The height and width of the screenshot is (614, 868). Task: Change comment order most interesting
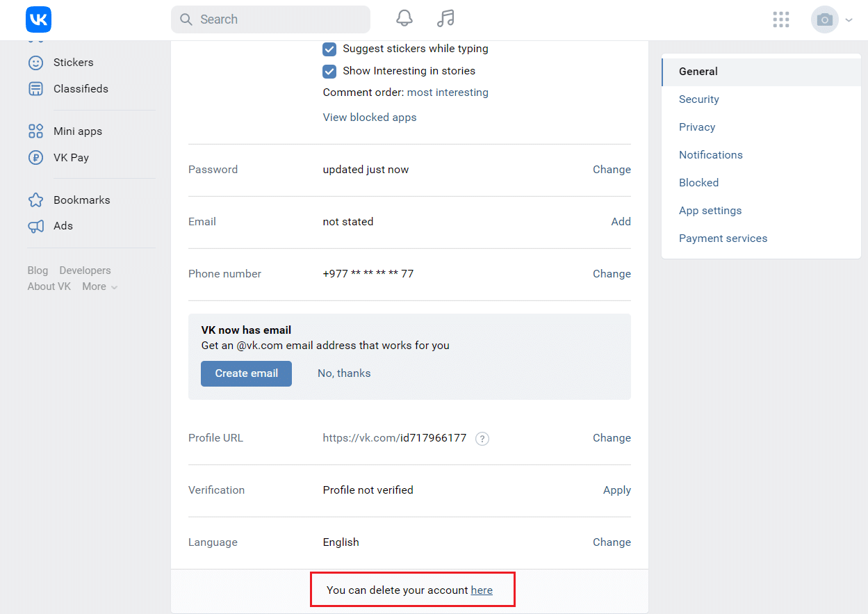[448, 92]
